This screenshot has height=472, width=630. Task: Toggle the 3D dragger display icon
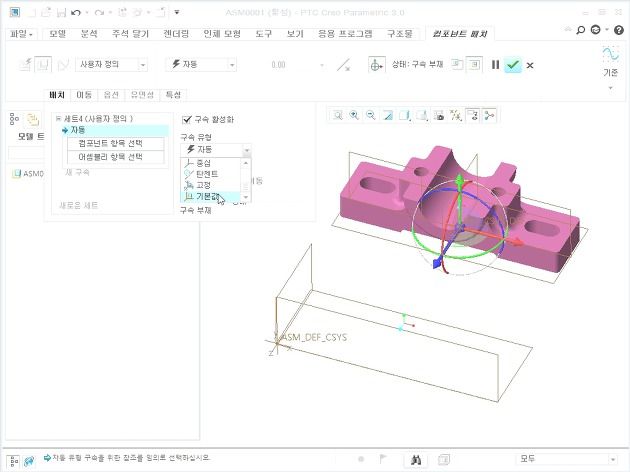click(x=376, y=65)
